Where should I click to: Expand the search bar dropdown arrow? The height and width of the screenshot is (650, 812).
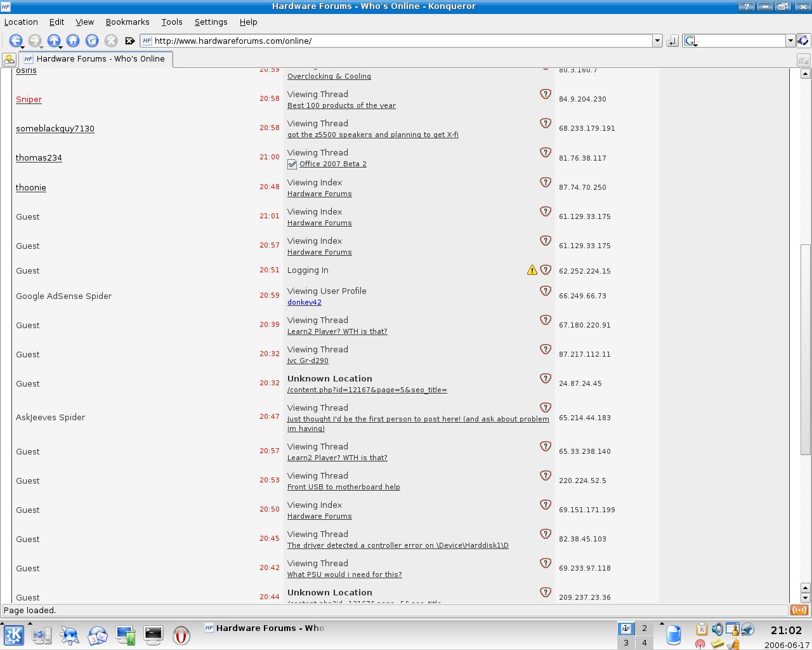coord(790,41)
